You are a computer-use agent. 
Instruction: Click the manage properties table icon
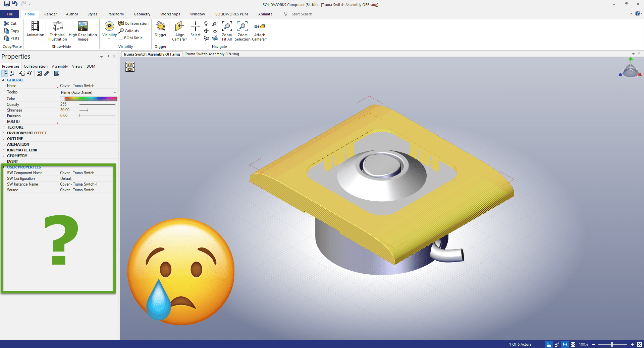(x=57, y=73)
